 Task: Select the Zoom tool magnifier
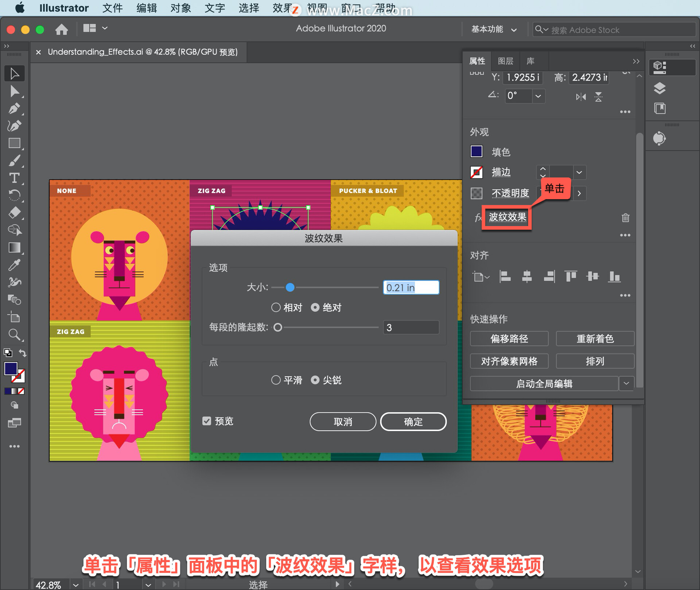pos(15,335)
